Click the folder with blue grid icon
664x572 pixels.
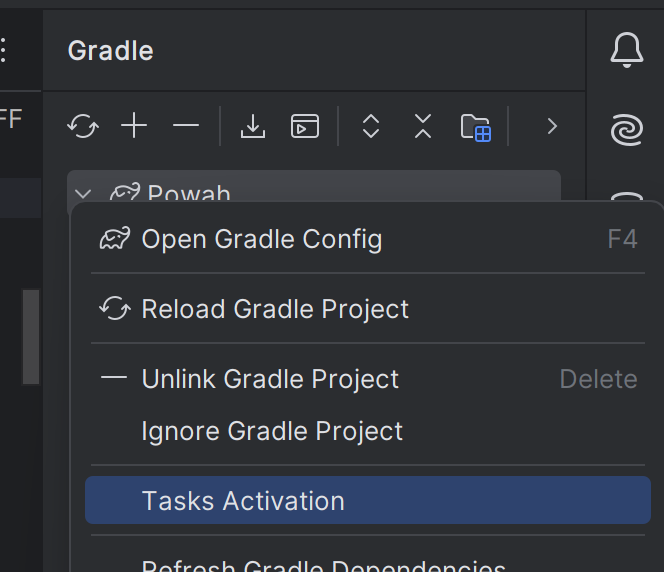pos(475,127)
